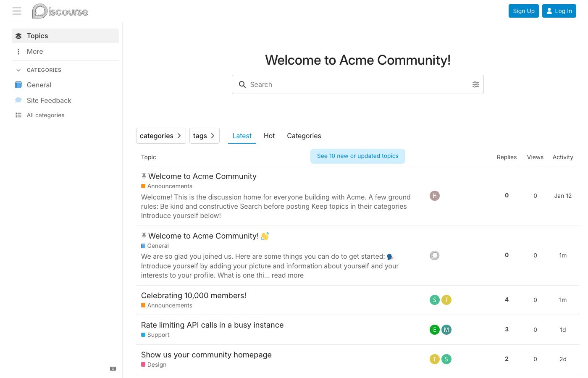Click the More ellipsis icon

click(x=18, y=52)
